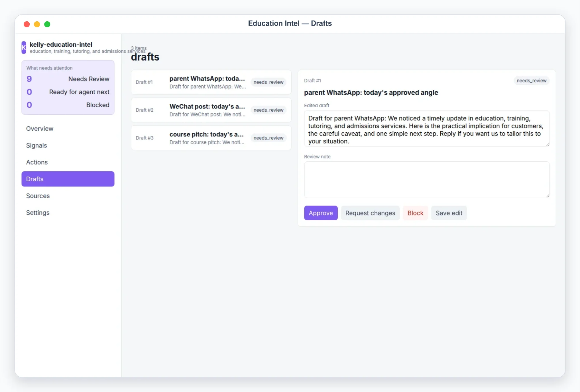The height and width of the screenshot is (392, 580).
Task: Click inside the Edited draft text area
Action: [x=426, y=129]
